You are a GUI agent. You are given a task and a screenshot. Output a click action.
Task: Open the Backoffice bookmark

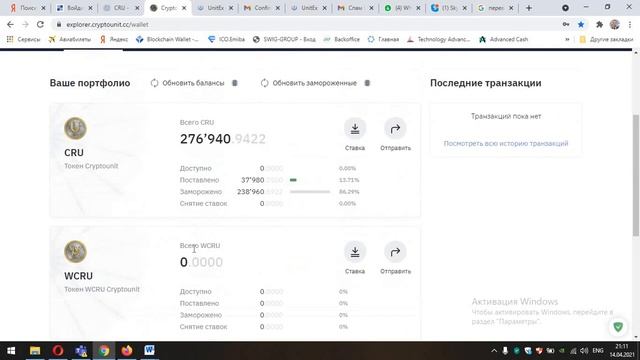342,39
